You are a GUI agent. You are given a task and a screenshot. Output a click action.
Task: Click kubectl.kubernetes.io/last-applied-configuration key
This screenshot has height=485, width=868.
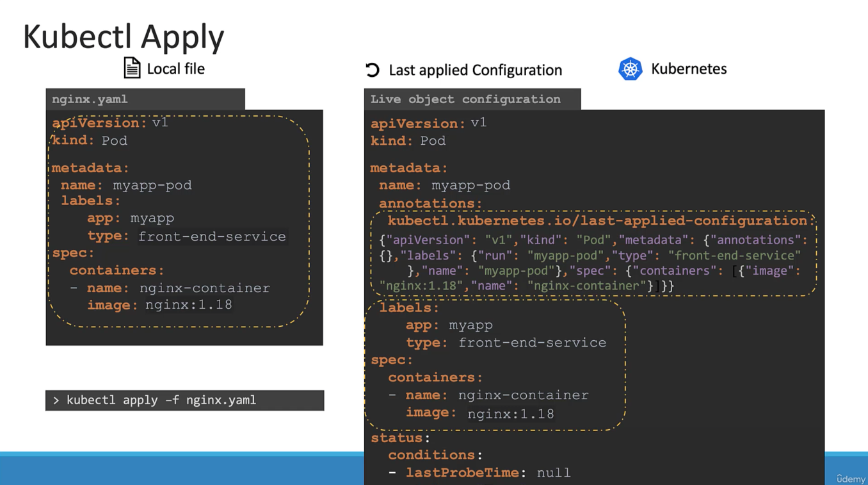pyautogui.click(x=600, y=220)
